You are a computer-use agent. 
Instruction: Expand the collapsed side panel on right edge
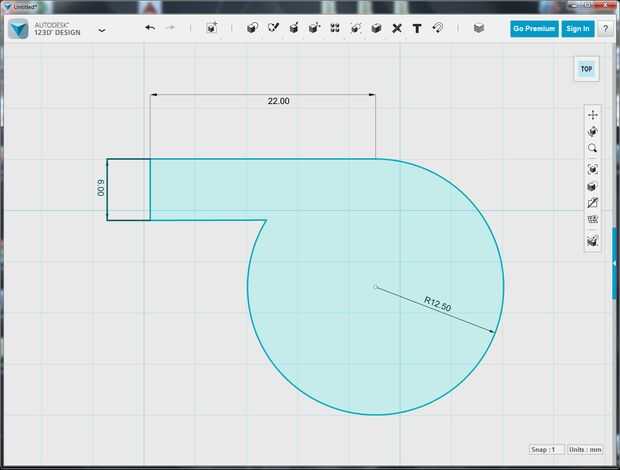tap(615, 263)
